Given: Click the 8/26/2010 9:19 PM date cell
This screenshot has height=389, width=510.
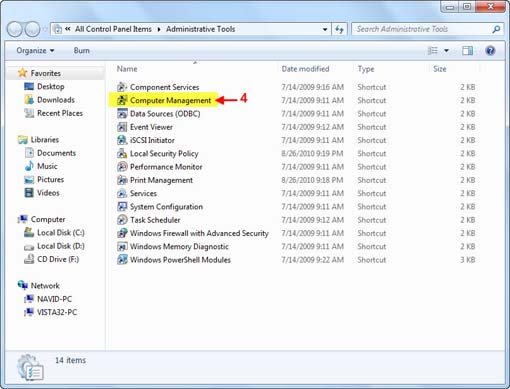Looking at the screenshot, I should pos(312,153).
